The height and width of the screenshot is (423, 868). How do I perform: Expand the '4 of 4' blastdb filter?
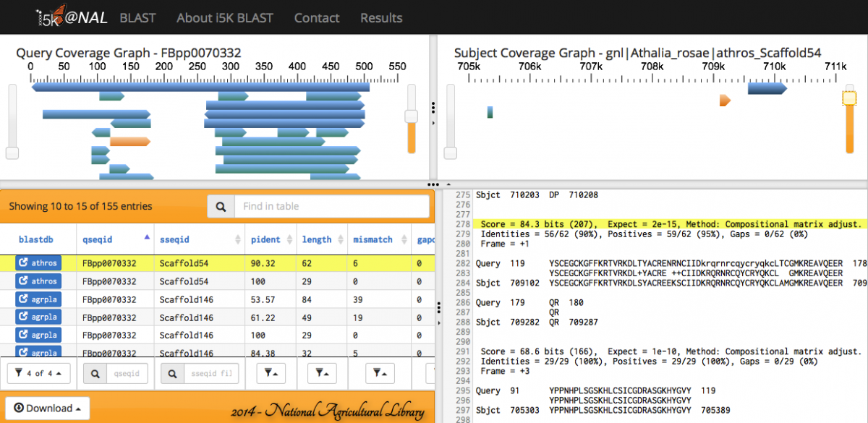point(38,374)
